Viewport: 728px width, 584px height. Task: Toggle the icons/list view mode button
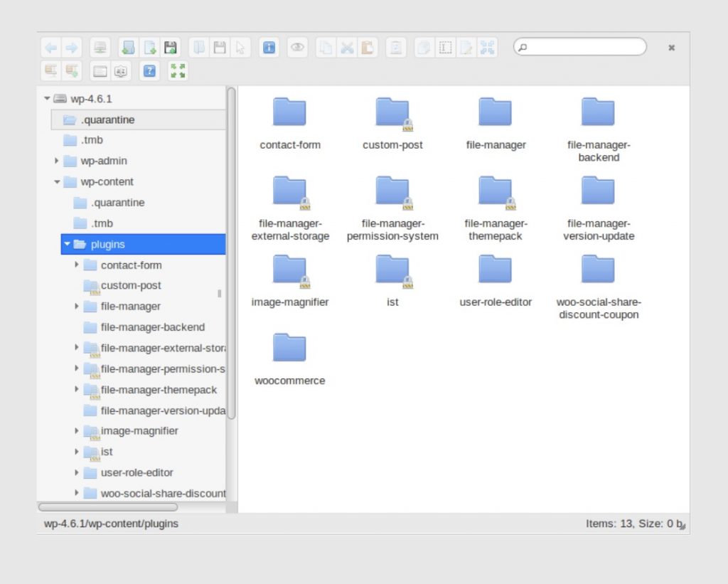pos(100,71)
